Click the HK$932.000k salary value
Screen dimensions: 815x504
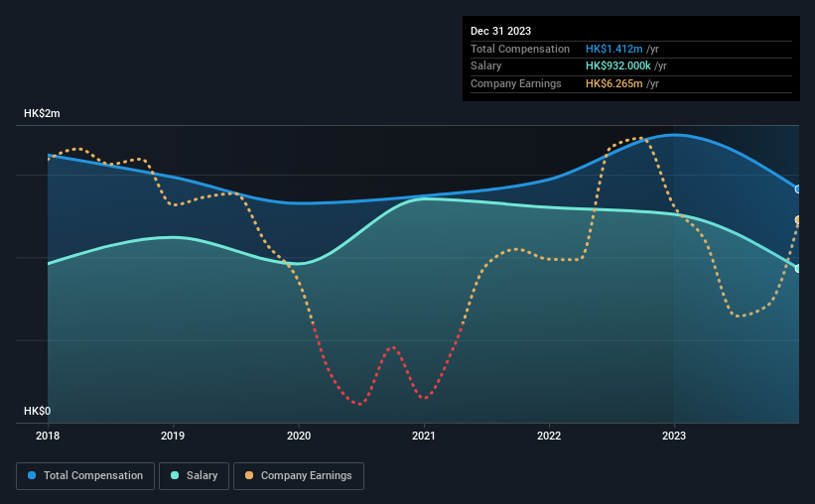(x=618, y=66)
